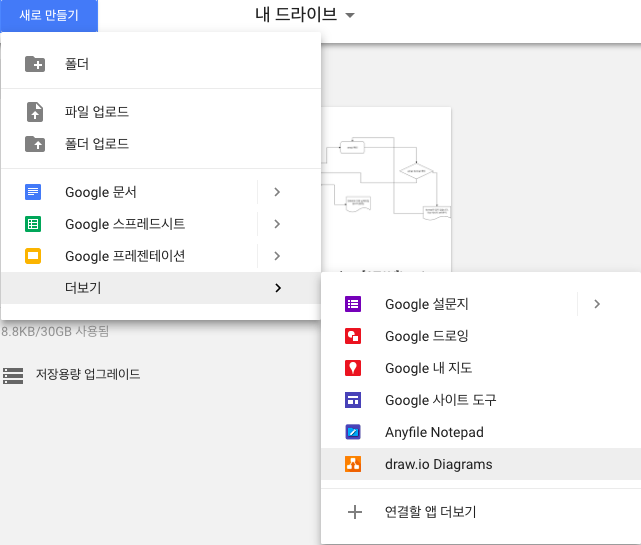This screenshot has width=641, height=545.
Task: Click the new folder icon
Action: pyautogui.click(x=35, y=64)
